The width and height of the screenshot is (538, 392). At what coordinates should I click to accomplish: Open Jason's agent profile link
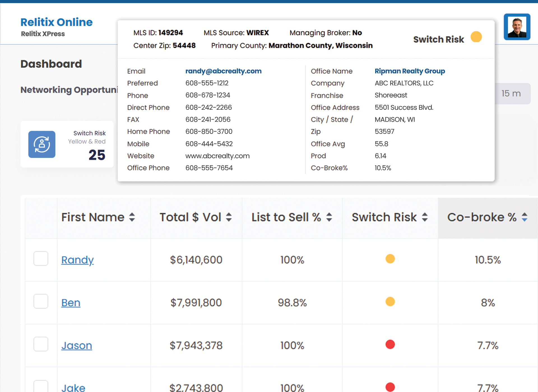[76, 346]
